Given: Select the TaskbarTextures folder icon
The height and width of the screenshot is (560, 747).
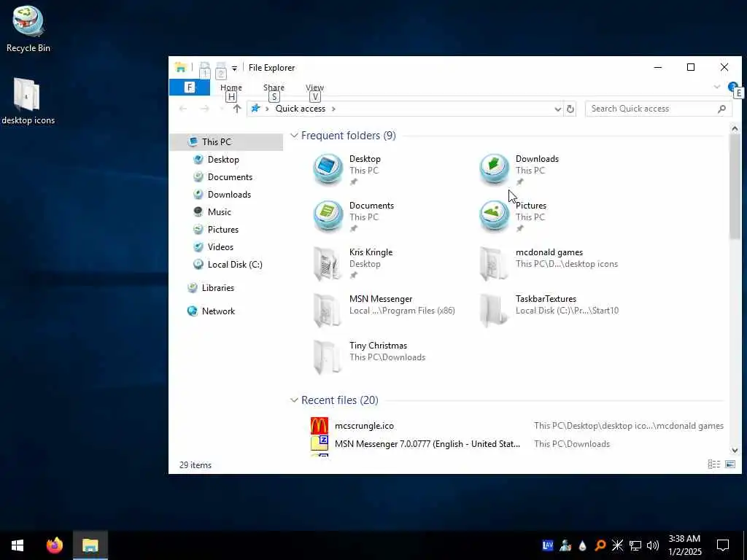Looking at the screenshot, I should pyautogui.click(x=494, y=309).
